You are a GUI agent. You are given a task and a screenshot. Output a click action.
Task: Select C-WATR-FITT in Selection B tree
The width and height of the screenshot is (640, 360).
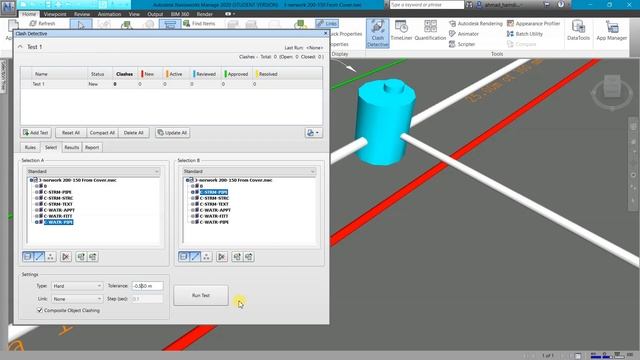click(214, 216)
